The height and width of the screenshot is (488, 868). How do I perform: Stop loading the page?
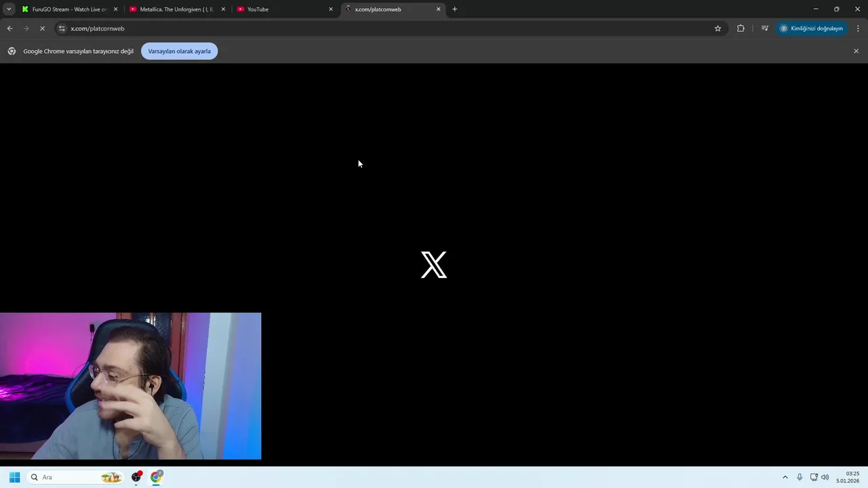tap(42, 28)
